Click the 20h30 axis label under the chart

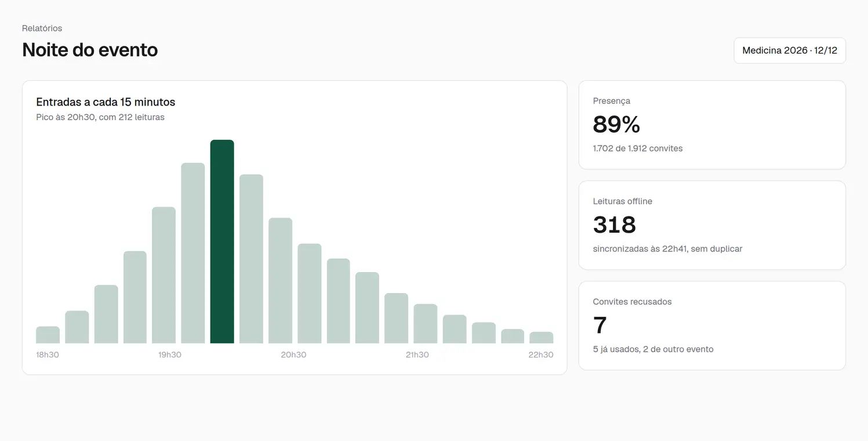click(x=293, y=355)
